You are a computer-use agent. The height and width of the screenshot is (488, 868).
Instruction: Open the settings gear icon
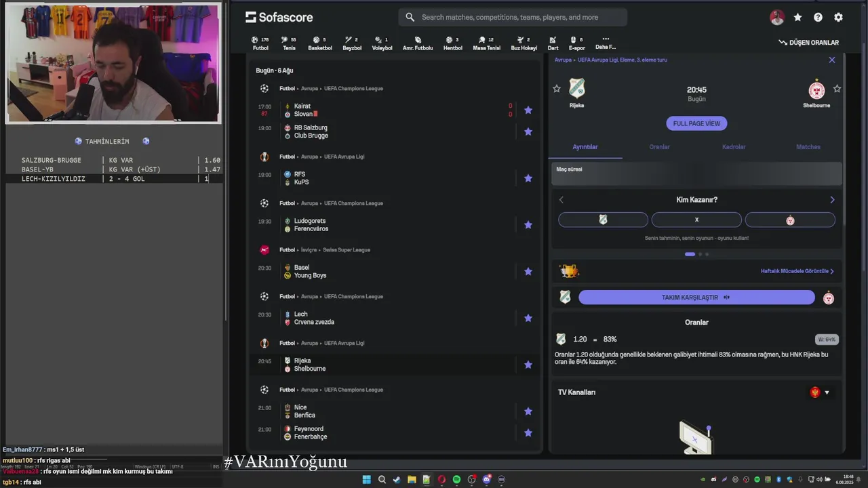(x=838, y=18)
